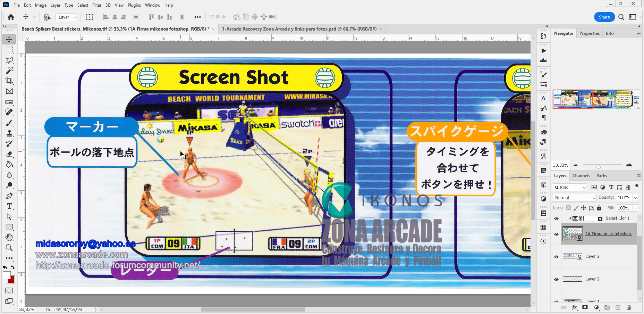Select the Zoom tool in toolbar

click(9, 248)
